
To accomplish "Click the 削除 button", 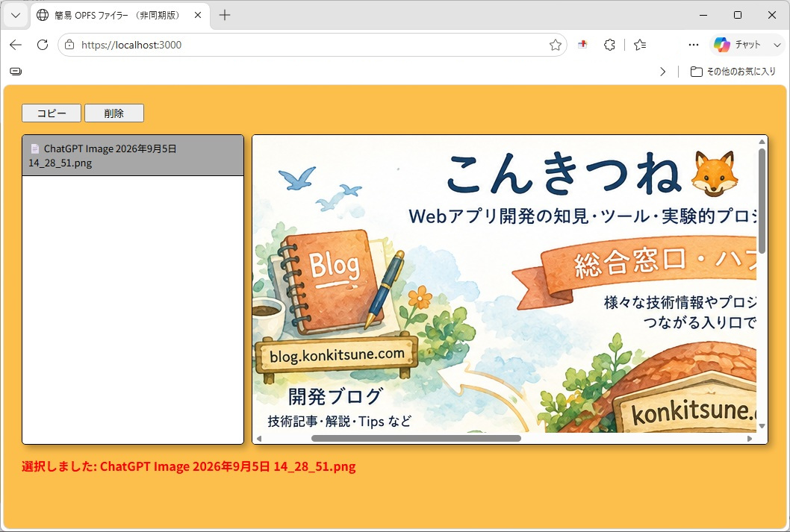I will pos(114,113).
